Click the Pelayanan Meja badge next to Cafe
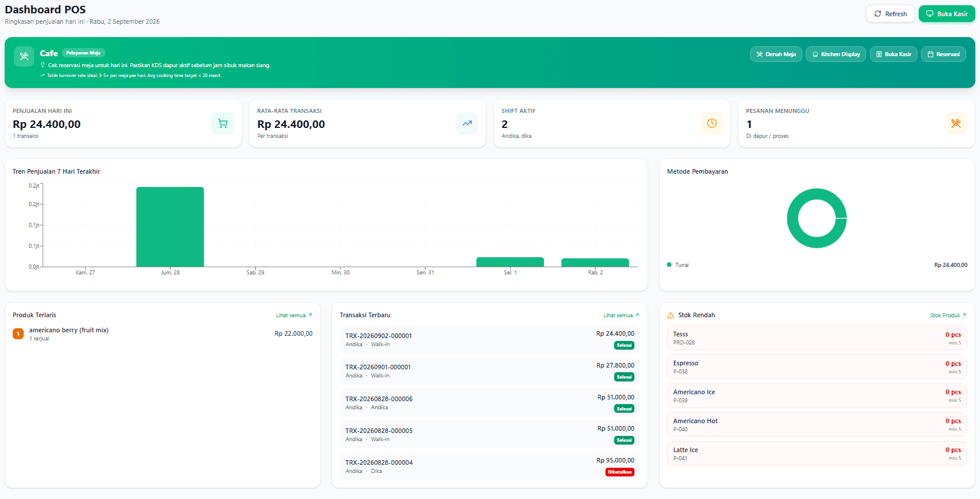 [83, 53]
